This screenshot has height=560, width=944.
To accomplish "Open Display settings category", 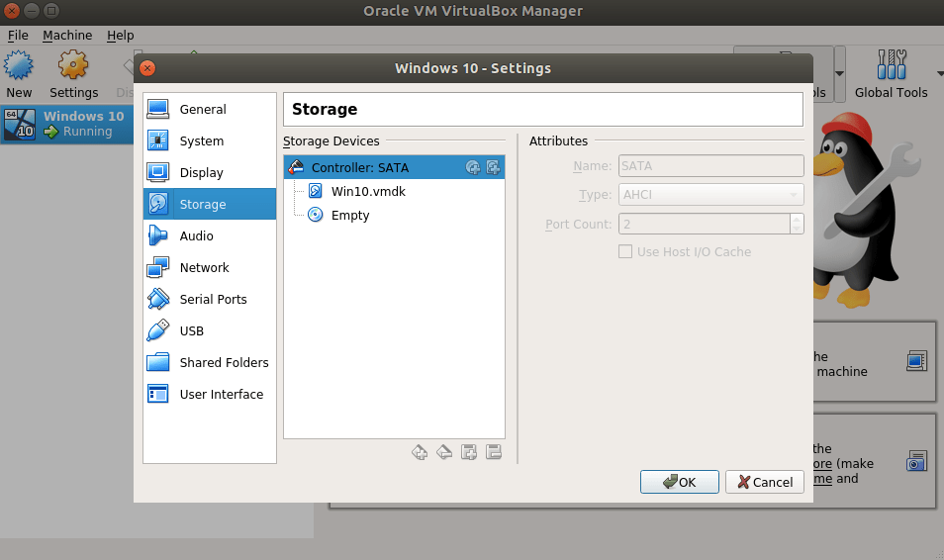I will point(210,173).
